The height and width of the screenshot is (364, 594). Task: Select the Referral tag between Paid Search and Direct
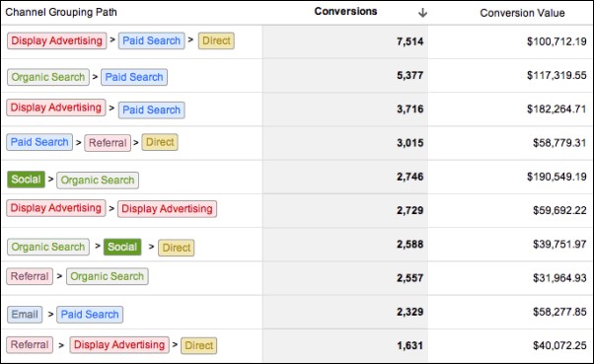[108, 143]
